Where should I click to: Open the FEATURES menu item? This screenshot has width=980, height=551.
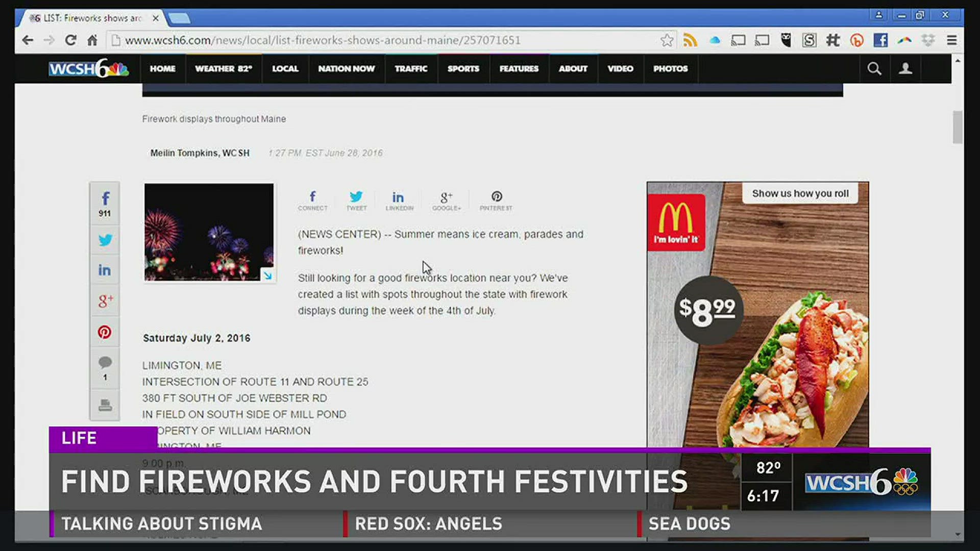pos(519,68)
